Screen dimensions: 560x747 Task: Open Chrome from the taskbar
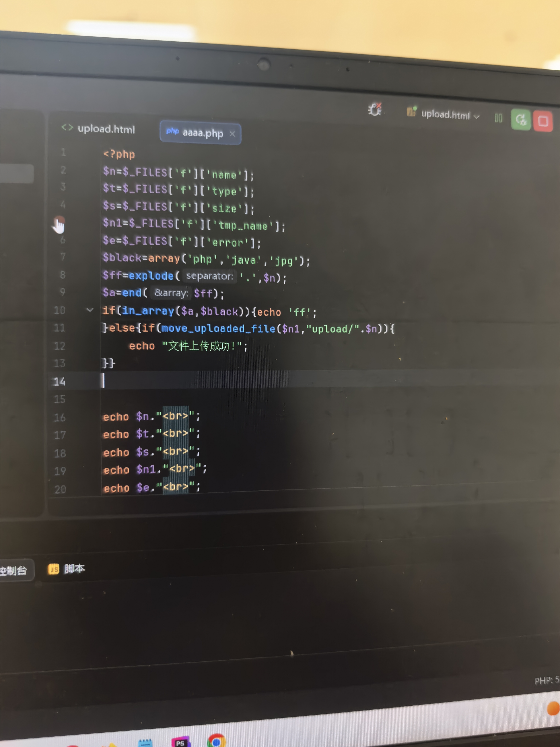pos(216,741)
